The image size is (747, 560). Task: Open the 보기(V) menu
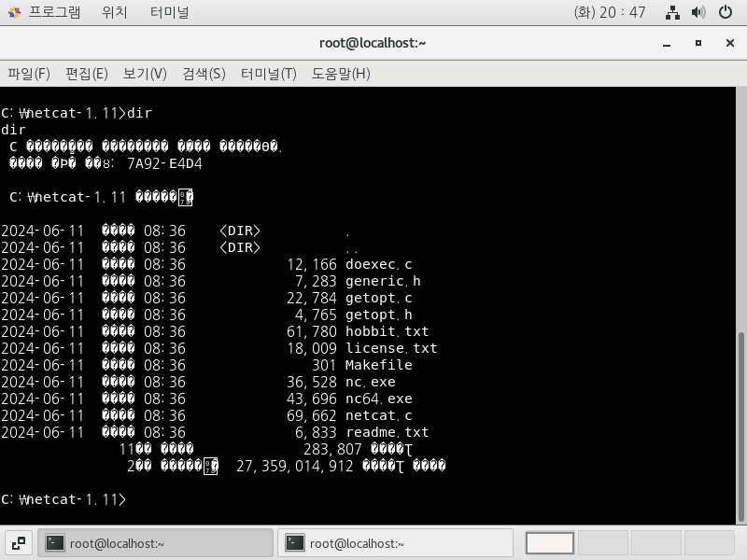tap(145, 74)
